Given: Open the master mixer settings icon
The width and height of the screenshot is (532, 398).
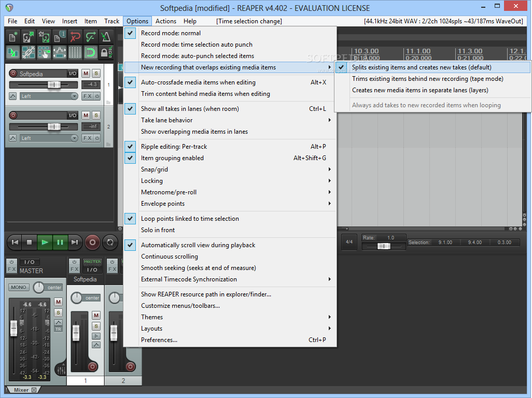Looking at the screenshot, I should 61,369.
